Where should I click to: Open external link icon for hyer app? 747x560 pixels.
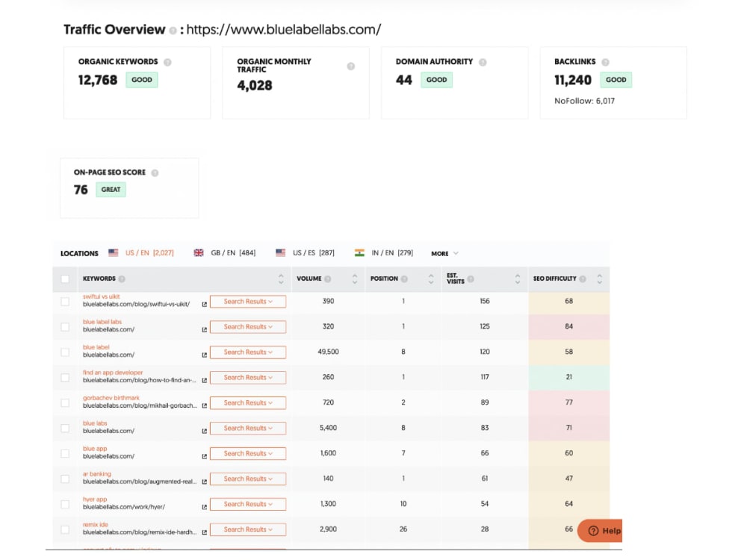(x=205, y=507)
